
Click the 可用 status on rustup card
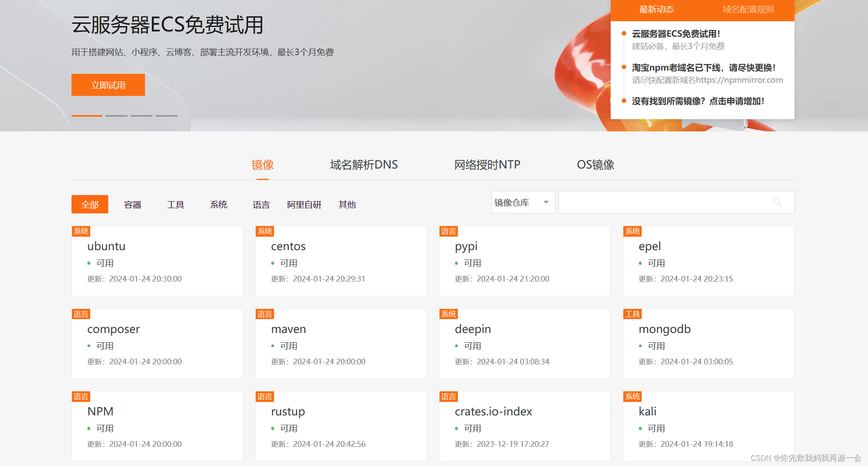coord(289,428)
